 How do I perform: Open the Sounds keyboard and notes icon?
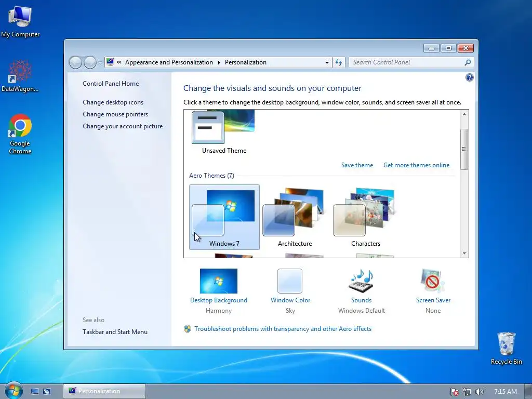[x=362, y=281]
